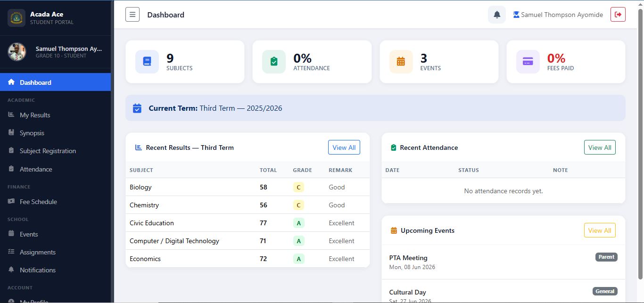Click the clipboard icon next to sidebar Attendance
The image size is (644, 303).
pyautogui.click(x=11, y=169)
